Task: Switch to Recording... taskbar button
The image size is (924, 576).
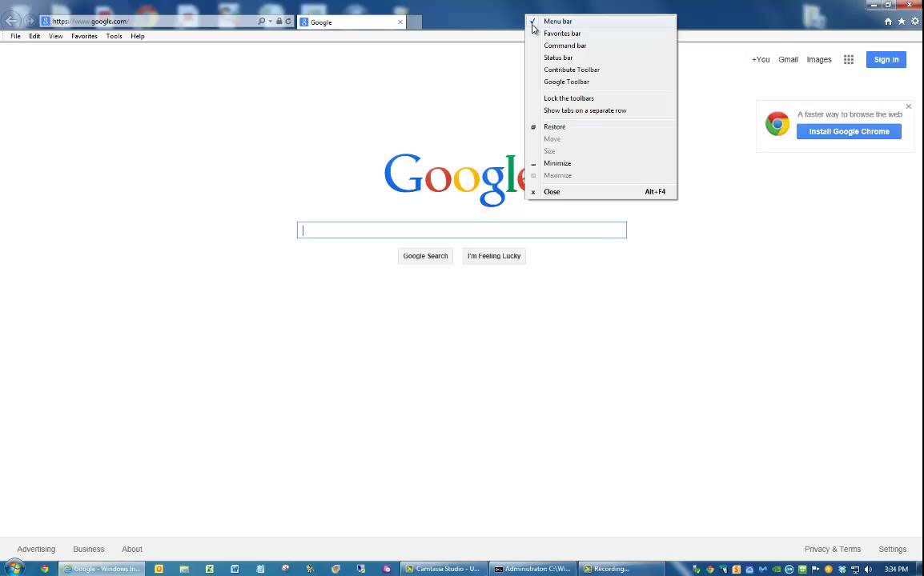Action: pos(621,569)
